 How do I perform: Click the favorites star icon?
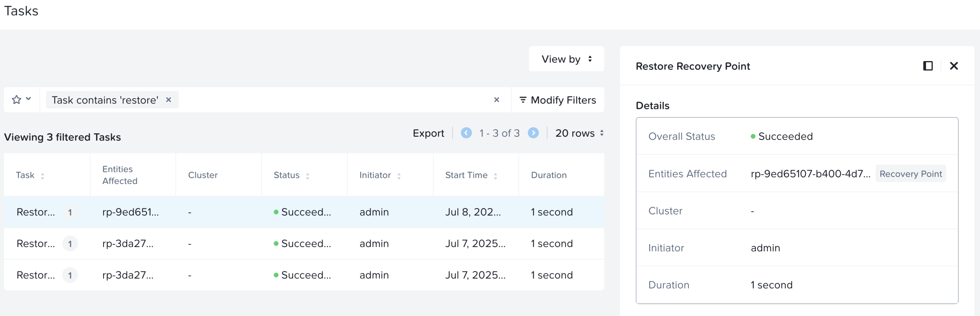tap(17, 100)
